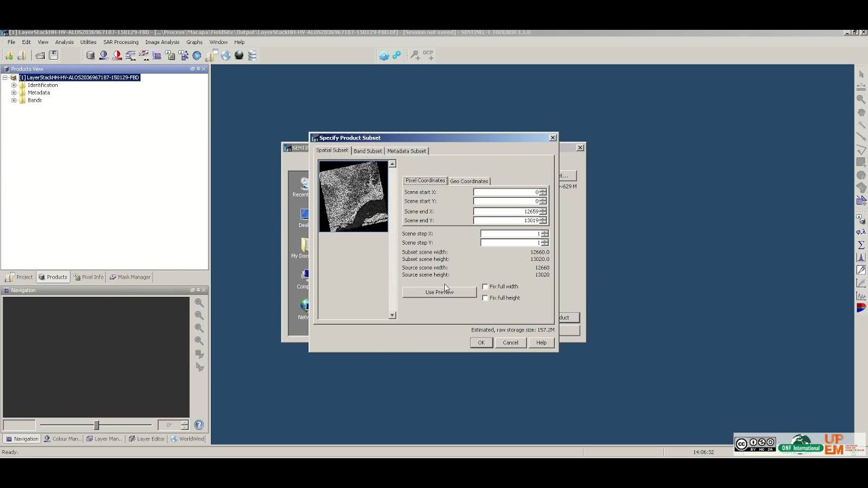
Task: Move the Navigation zoom slider handle
Action: (96, 425)
